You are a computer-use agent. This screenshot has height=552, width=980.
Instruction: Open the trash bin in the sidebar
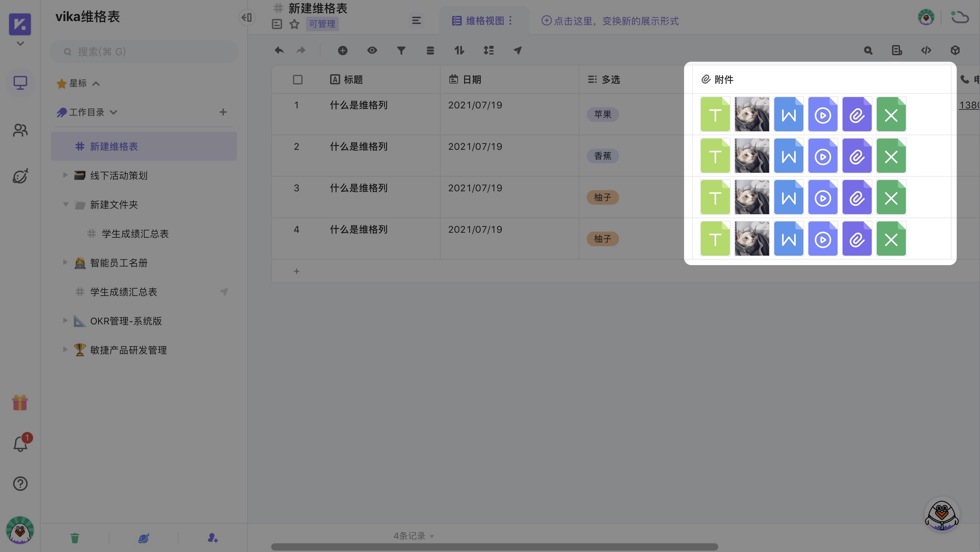tap(75, 538)
